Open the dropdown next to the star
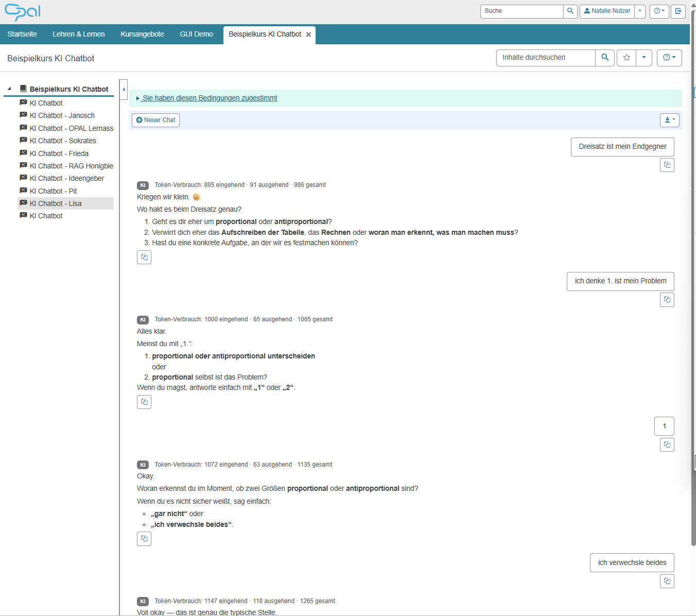Image resolution: width=696 pixels, height=616 pixels. (644, 58)
